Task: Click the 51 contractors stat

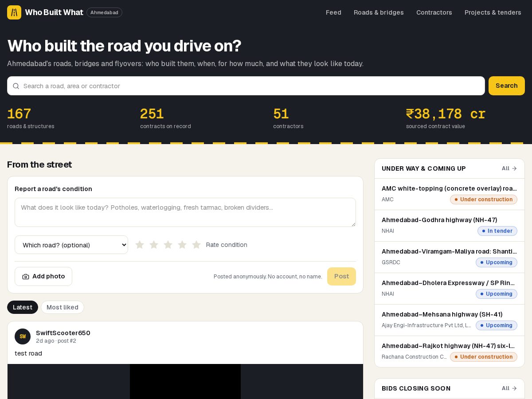Action: pyautogui.click(x=288, y=118)
